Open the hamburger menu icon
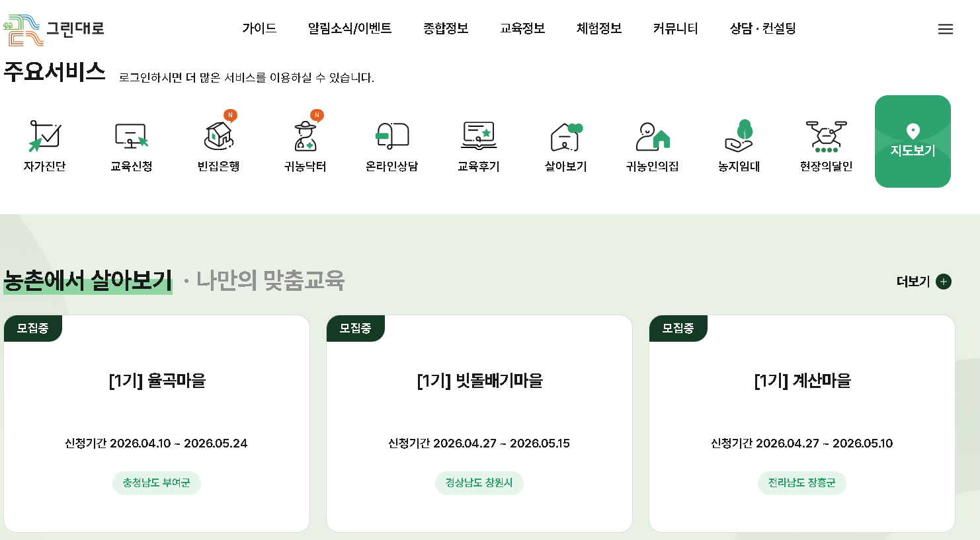 pos(946,29)
